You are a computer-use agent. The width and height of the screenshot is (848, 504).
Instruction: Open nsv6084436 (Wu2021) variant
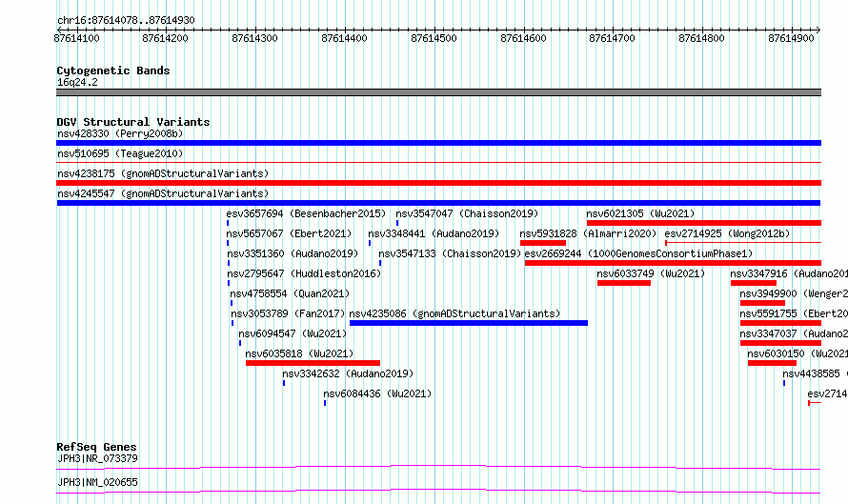[377, 393]
